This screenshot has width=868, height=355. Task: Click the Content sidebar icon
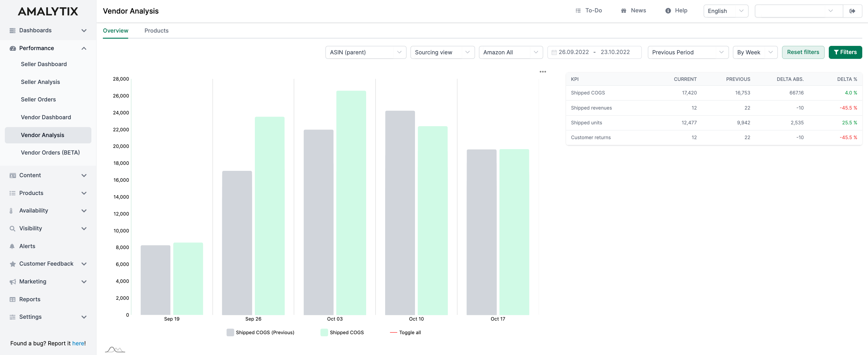[12, 175]
